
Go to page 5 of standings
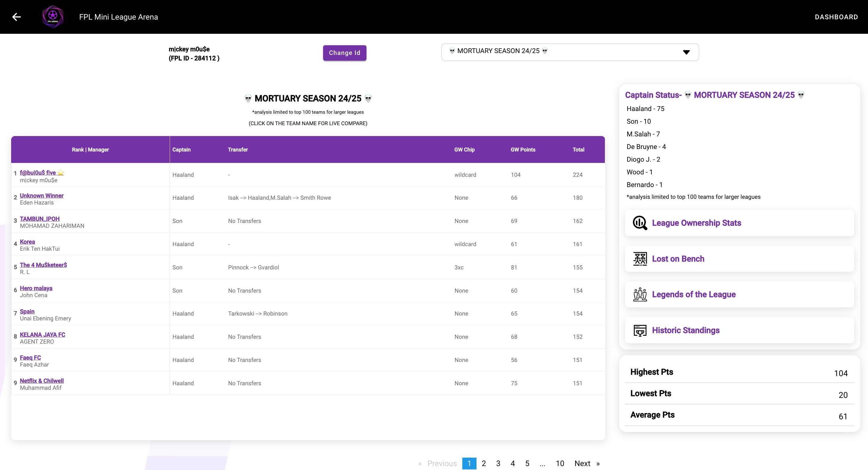(x=527, y=463)
